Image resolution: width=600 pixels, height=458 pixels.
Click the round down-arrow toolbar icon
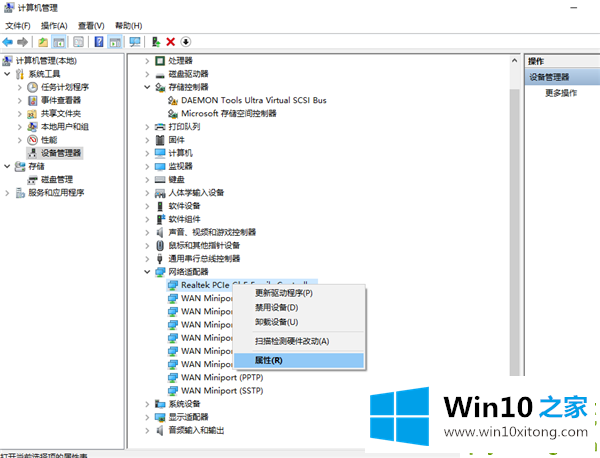click(186, 41)
